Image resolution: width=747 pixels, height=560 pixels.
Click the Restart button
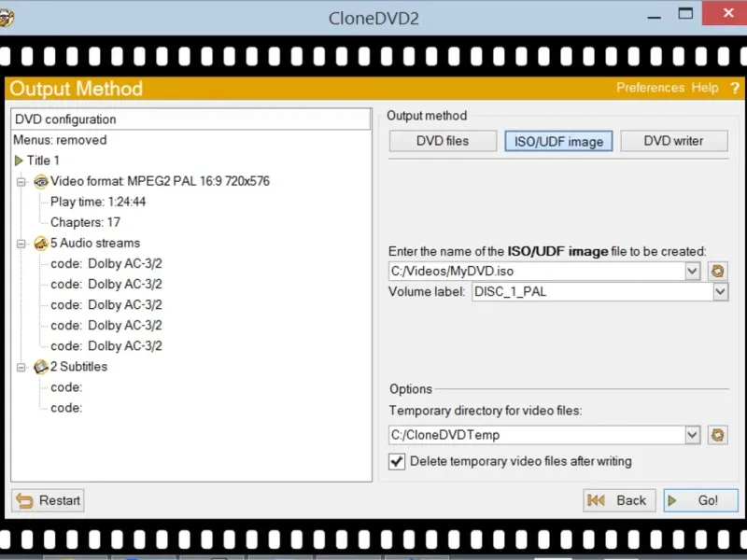coord(48,500)
